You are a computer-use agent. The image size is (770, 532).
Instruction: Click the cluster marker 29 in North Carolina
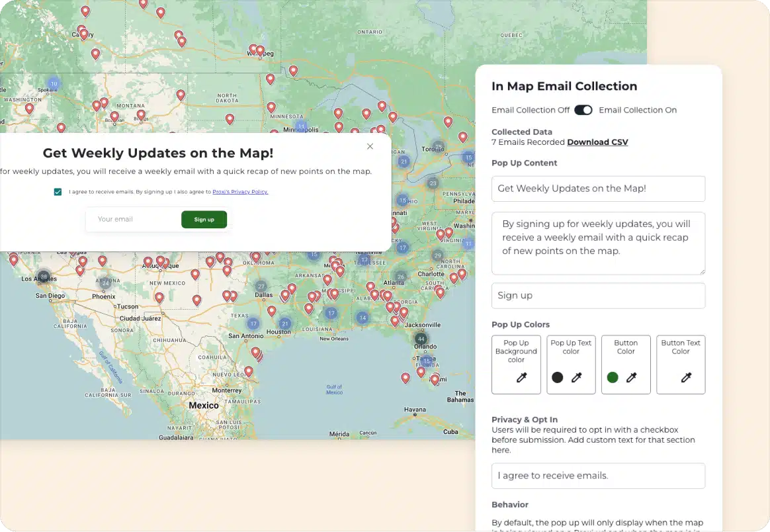click(437, 255)
